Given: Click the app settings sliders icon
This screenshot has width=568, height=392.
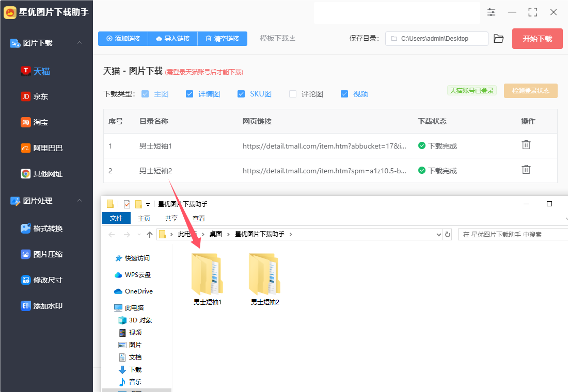Looking at the screenshot, I should click(491, 12).
